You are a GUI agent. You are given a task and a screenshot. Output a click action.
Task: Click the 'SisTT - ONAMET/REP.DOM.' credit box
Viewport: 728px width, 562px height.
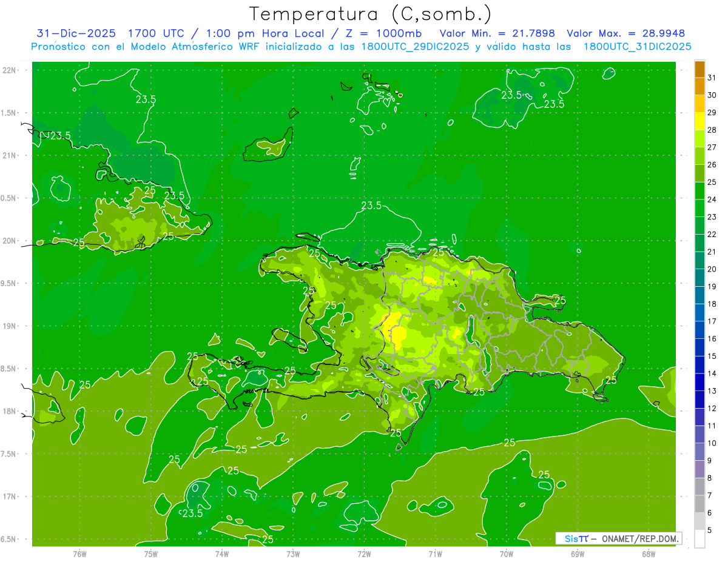point(619,538)
